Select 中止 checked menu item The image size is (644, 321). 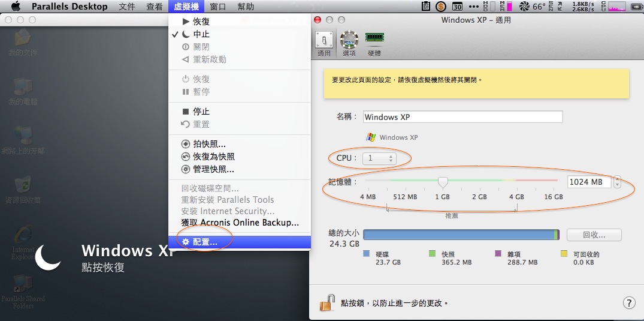point(240,34)
